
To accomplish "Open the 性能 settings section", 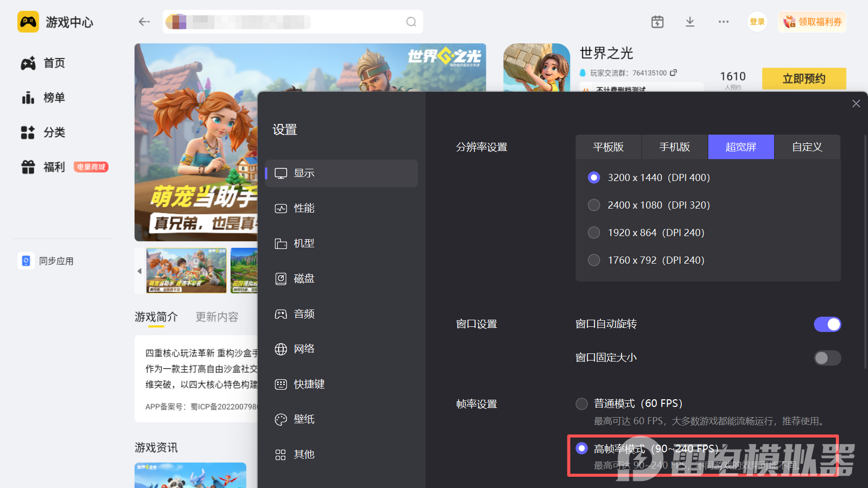I will coord(304,209).
